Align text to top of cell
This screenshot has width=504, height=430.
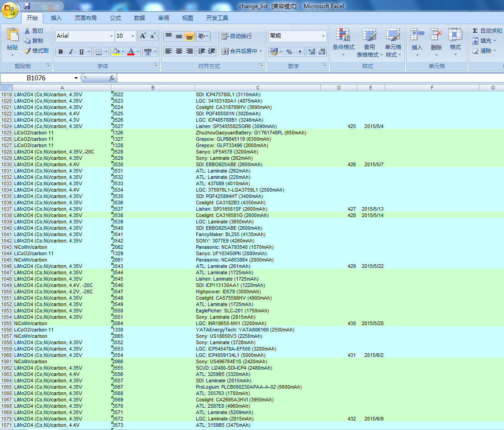(x=169, y=36)
